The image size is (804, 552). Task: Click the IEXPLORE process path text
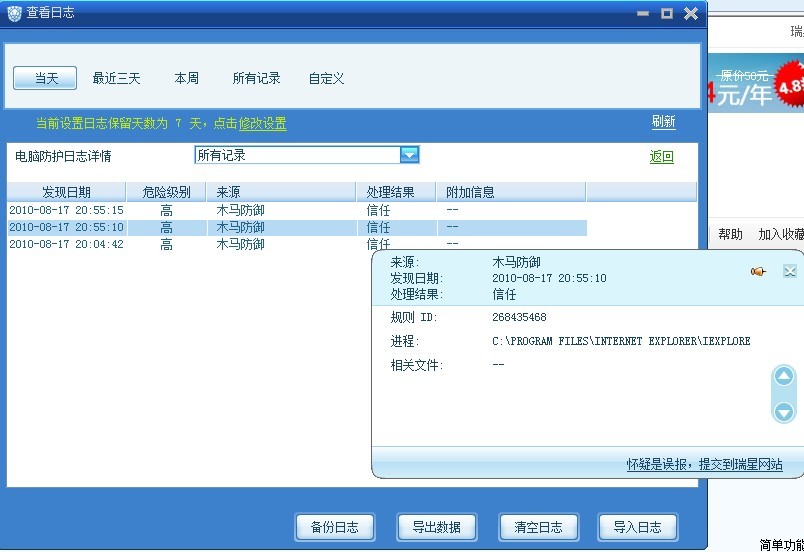click(x=621, y=341)
